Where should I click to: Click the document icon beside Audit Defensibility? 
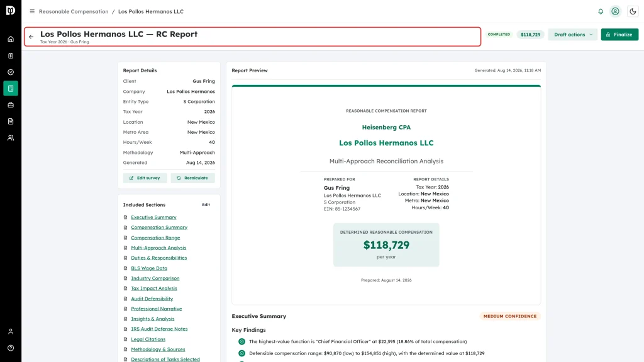[x=126, y=299]
